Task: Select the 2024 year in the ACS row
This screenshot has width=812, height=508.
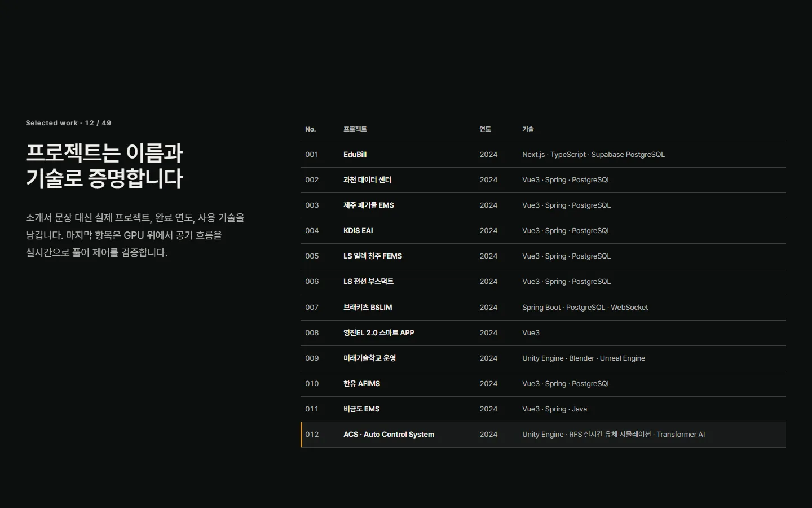Action: (488, 435)
